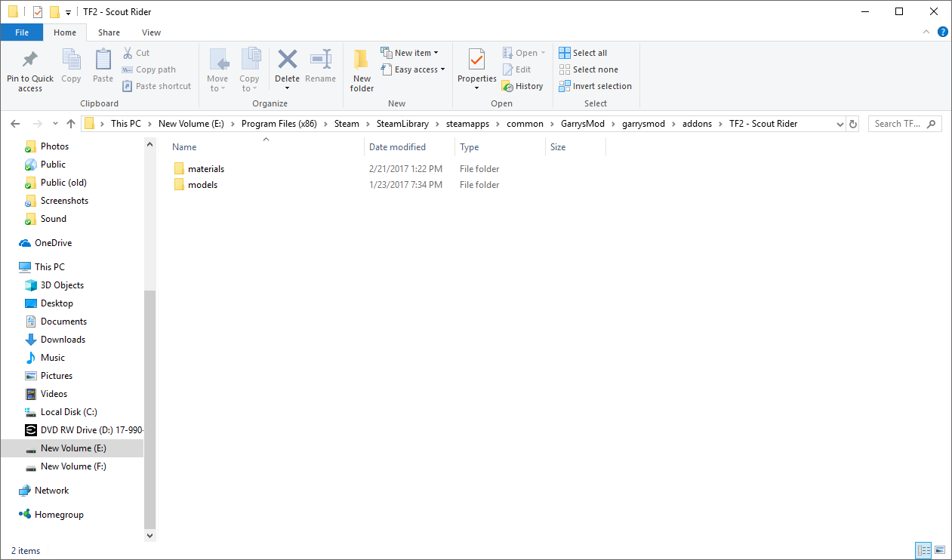The image size is (952, 560).
Task: Click Quick Access Toolbar new folder icon
Action: (x=54, y=12)
